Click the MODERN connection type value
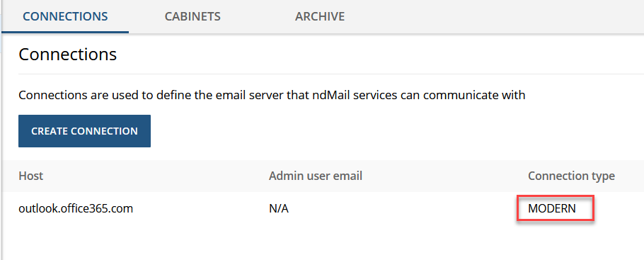Image resolution: width=644 pixels, height=260 pixels. click(552, 209)
